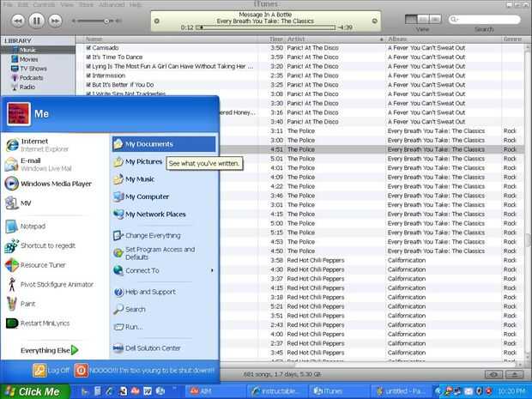532x399 pixels.
Task: Open Set Program Access and Defaults
Action: point(154,253)
